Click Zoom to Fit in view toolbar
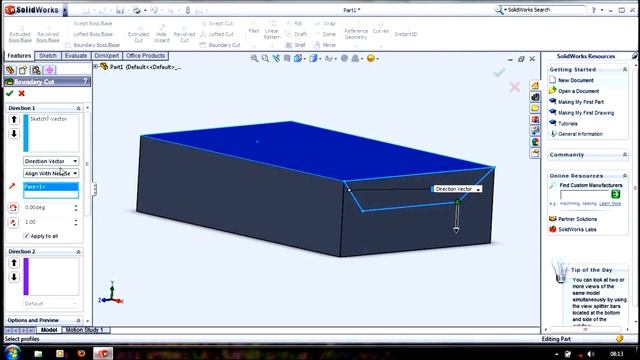This screenshot has height=360, width=640. coord(254,58)
